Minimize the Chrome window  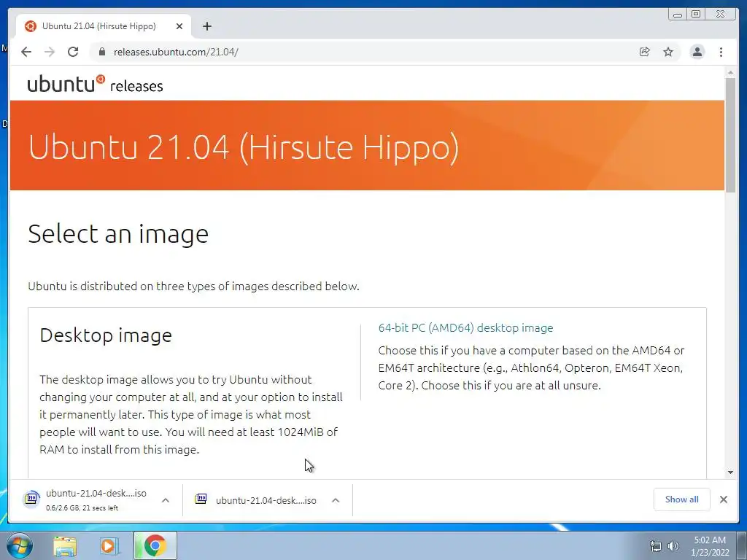[678, 15]
